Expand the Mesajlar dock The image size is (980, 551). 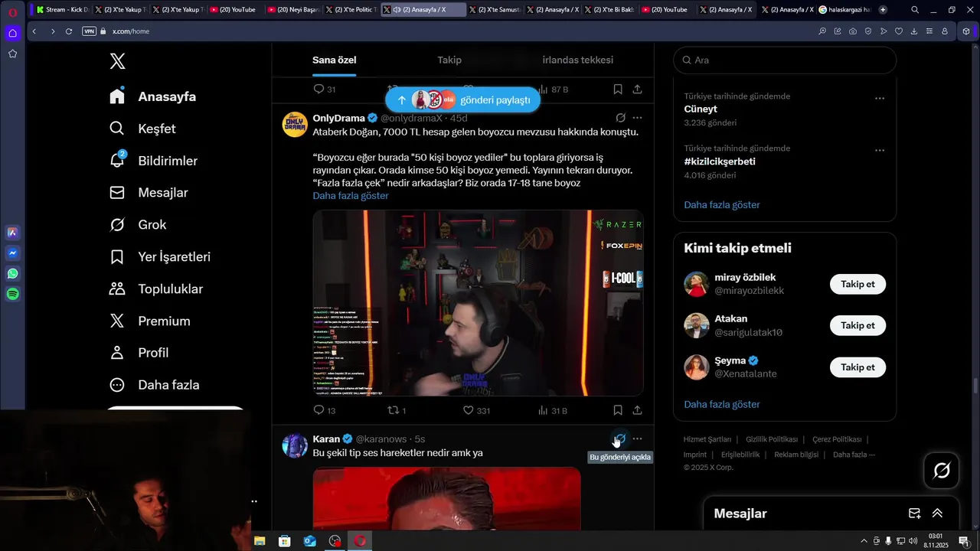[x=937, y=514]
